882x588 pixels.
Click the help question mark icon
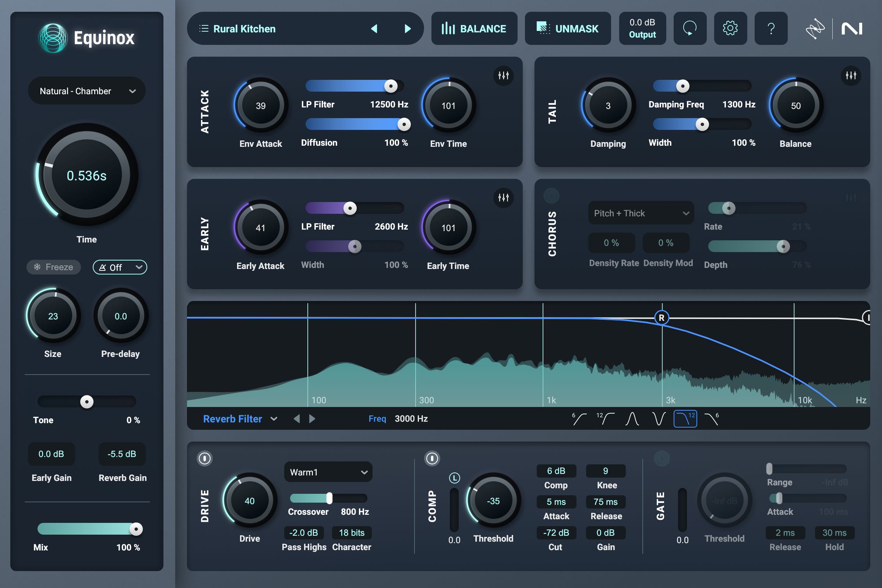pyautogui.click(x=770, y=28)
